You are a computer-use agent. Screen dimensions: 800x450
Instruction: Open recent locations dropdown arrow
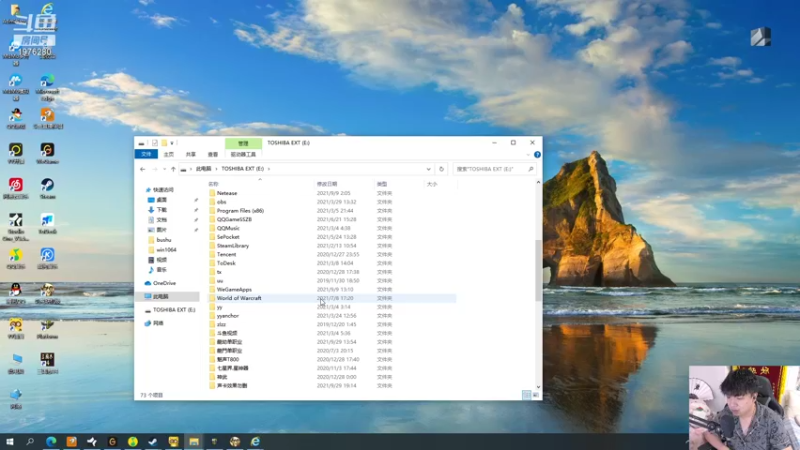(164, 169)
